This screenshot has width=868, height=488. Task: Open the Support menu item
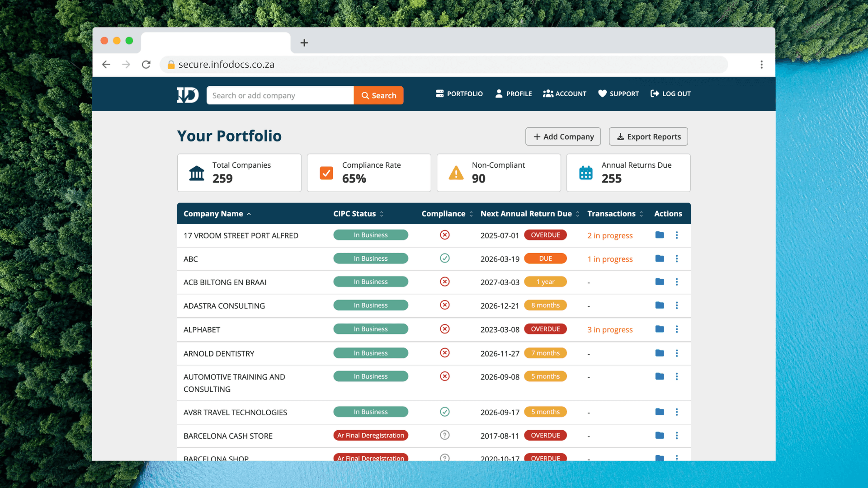tap(618, 94)
